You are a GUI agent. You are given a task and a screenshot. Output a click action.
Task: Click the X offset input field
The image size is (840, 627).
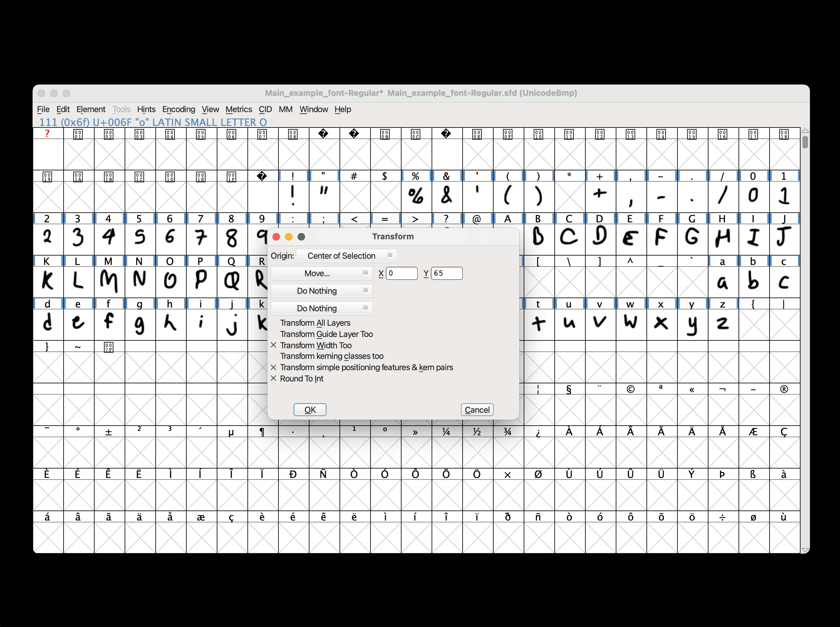coord(402,273)
